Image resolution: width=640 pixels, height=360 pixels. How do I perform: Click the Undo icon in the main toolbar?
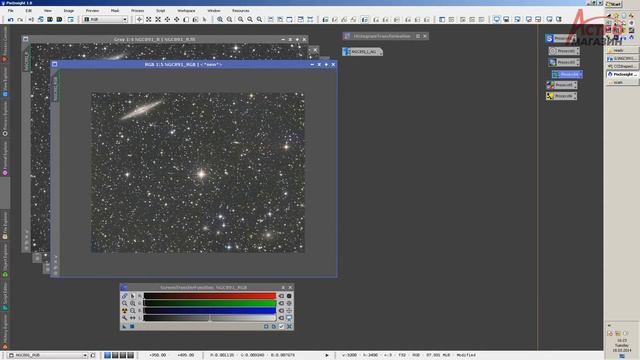[11, 19]
